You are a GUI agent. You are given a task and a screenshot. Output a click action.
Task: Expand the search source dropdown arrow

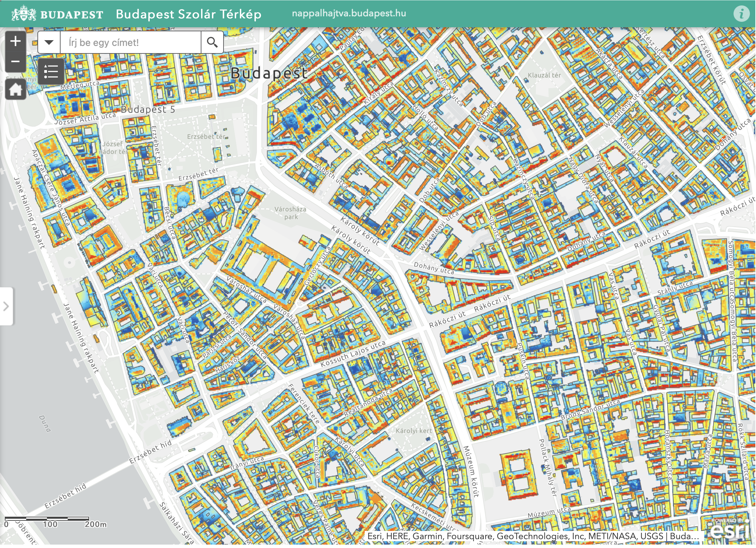pos(49,43)
